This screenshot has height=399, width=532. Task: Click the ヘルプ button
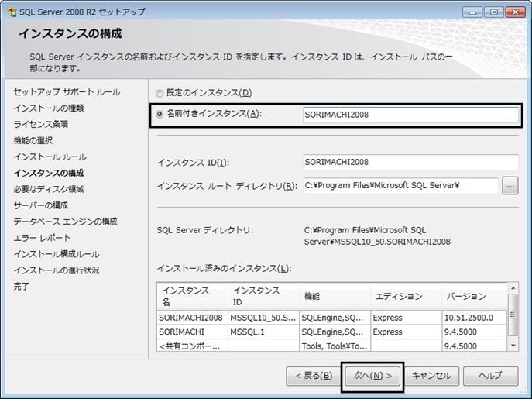pos(491,376)
